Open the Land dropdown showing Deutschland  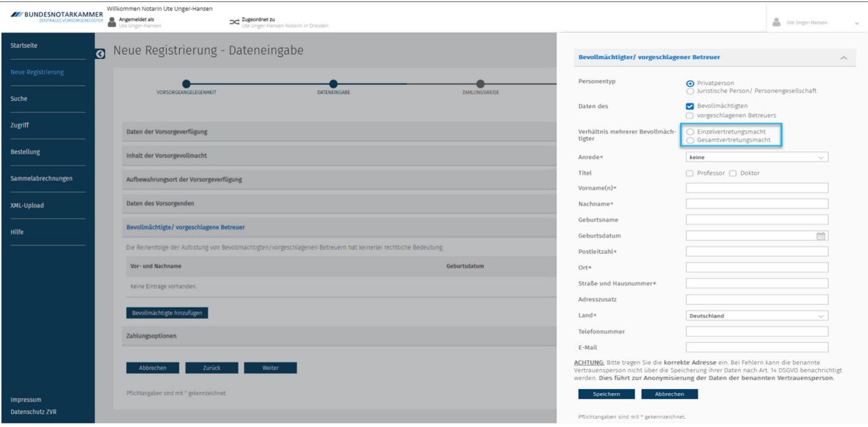(x=757, y=316)
